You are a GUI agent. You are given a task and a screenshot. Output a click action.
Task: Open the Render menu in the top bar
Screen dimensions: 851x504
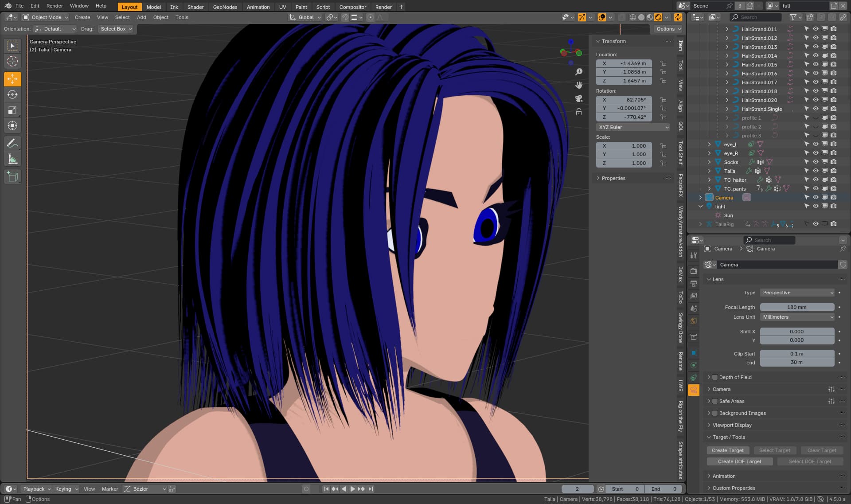pos(55,6)
